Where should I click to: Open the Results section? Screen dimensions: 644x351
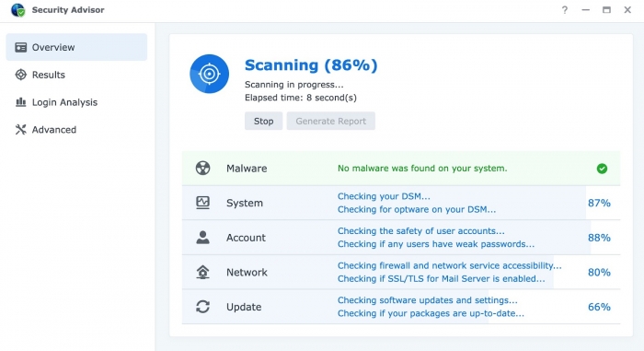click(x=76, y=75)
